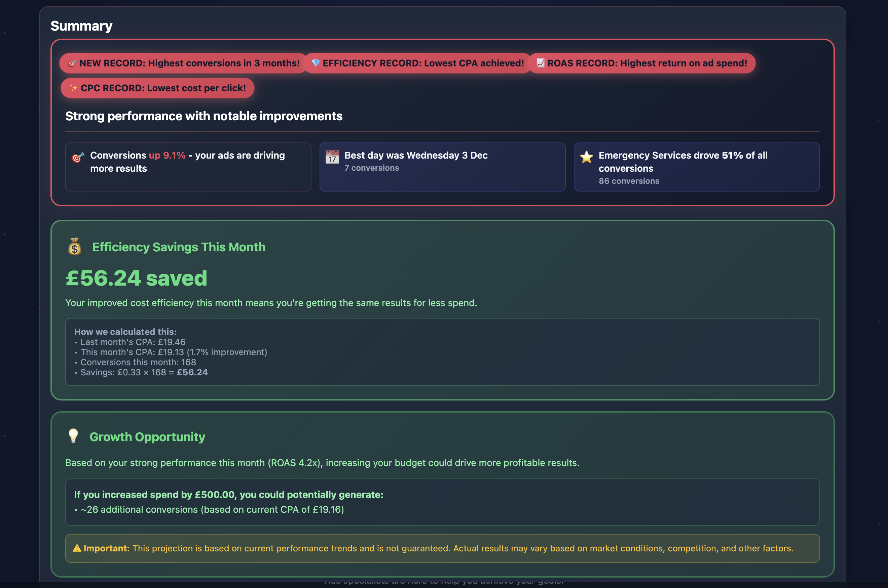This screenshot has width=888, height=588.
Task: Click the £56.24 saved figure
Action: [137, 278]
